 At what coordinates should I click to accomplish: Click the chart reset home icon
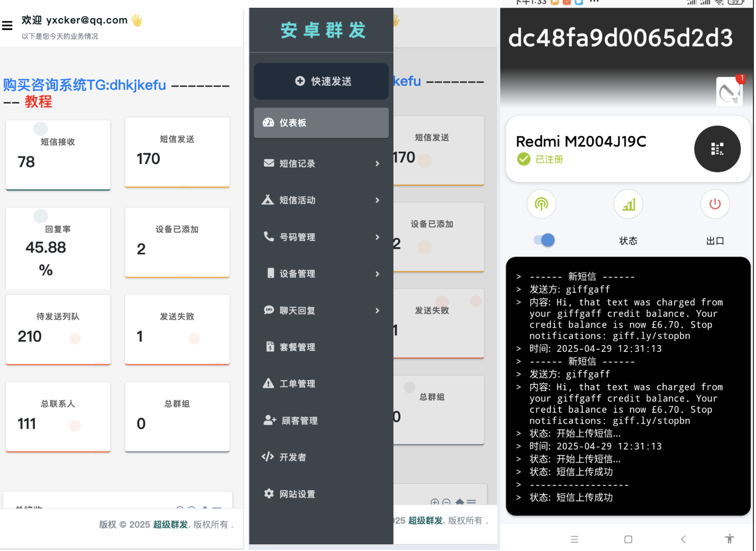click(459, 502)
